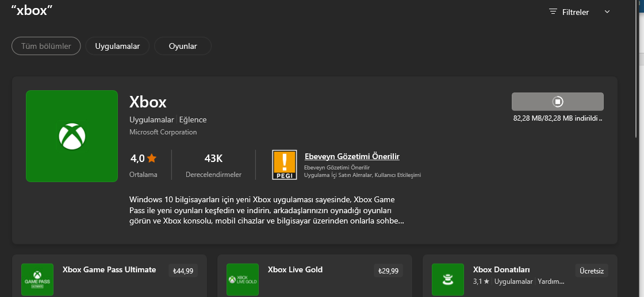This screenshot has width=644, height=297.
Task: Click the Ücretsiz button for Xbox Donatıları
Action: pos(592,271)
